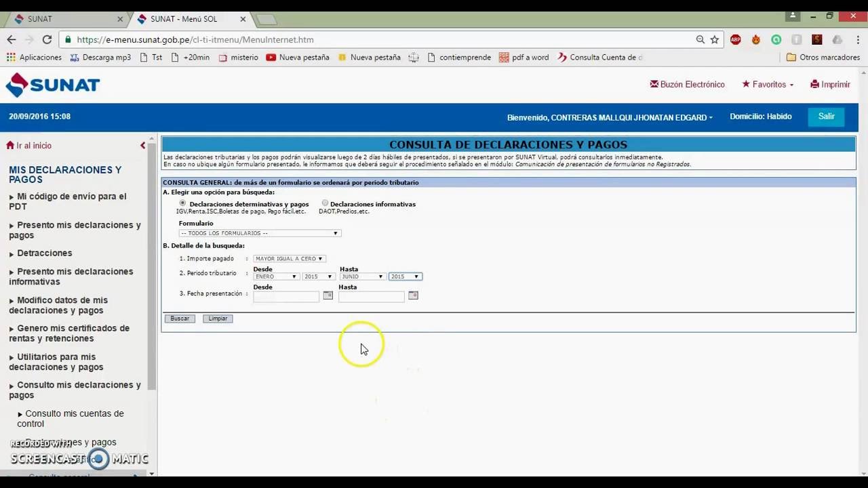Open a new browser tab
The width and height of the screenshot is (868, 488).
tap(266, 20)
